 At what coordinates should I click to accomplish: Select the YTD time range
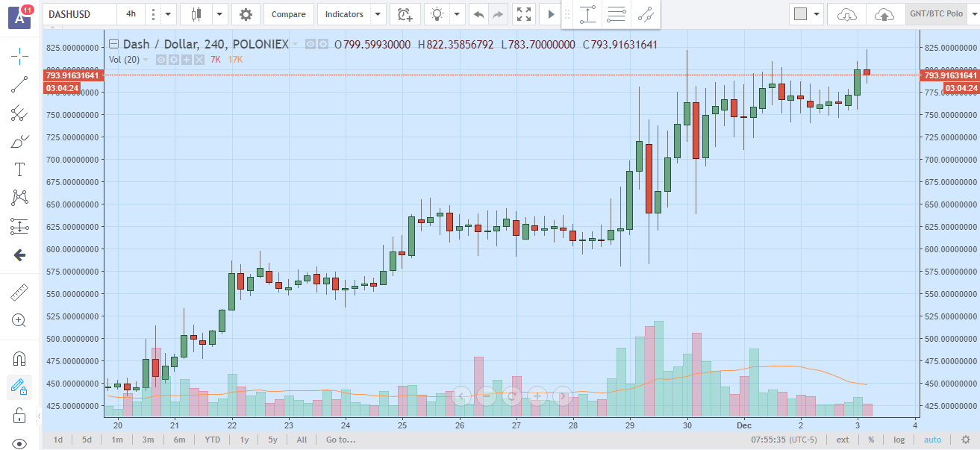[x=213, y=440]
